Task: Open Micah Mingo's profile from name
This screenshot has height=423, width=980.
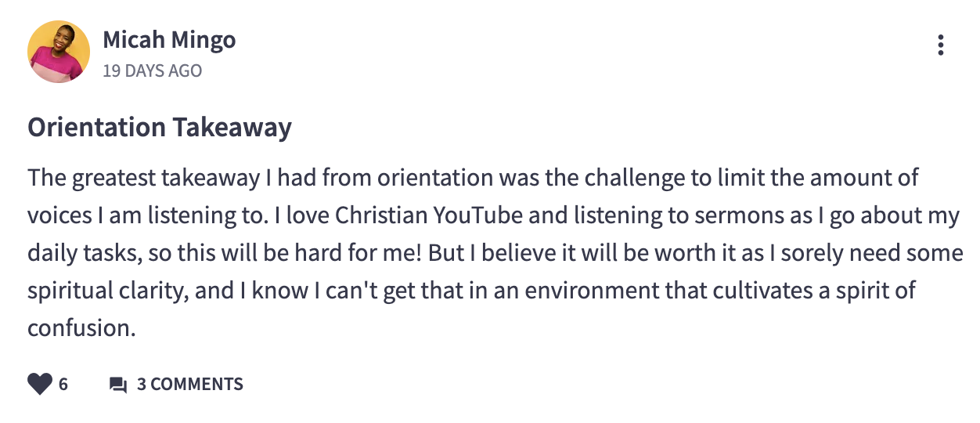Action: (169, 39)
